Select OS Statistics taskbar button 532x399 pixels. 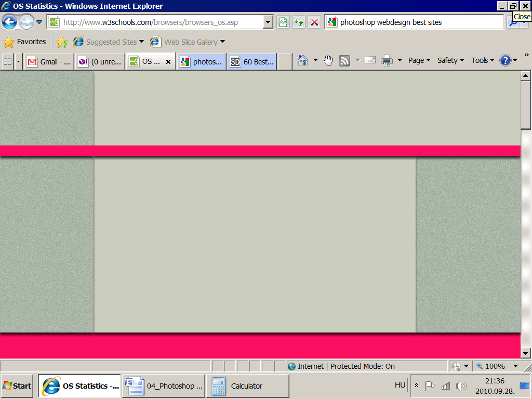coord(79,386)
